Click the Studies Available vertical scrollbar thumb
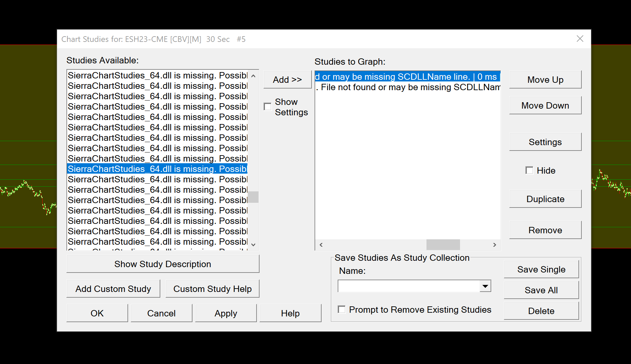631x364 pixels. (253, 197)
